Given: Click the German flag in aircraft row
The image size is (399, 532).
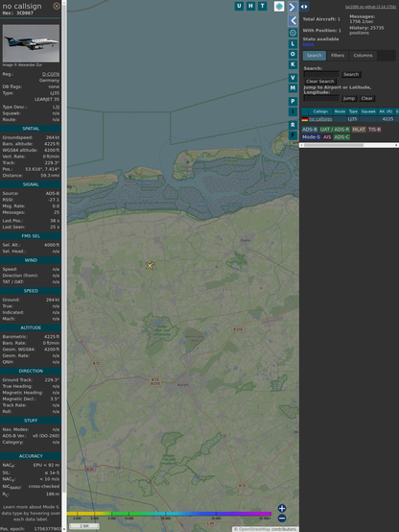Looking at the screenshot, I should [x=305, y=119].
